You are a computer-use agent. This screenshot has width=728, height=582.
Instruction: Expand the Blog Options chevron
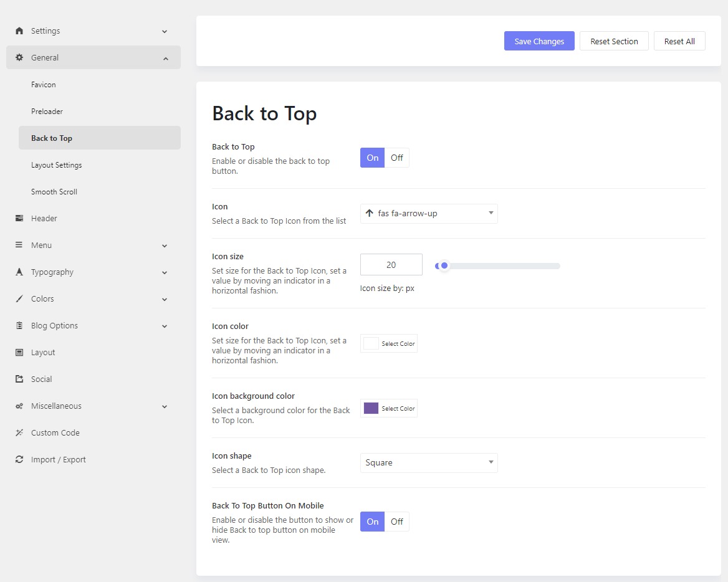coord(165,327)
